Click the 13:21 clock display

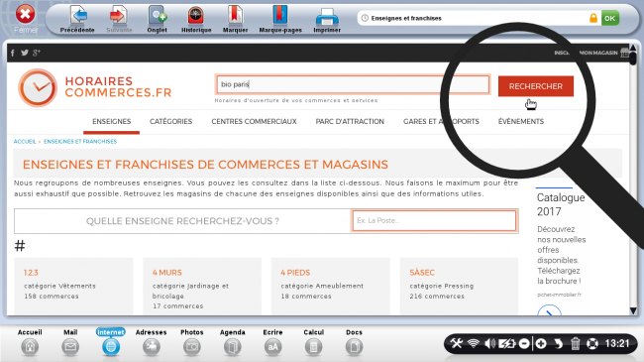coord(617,343)
